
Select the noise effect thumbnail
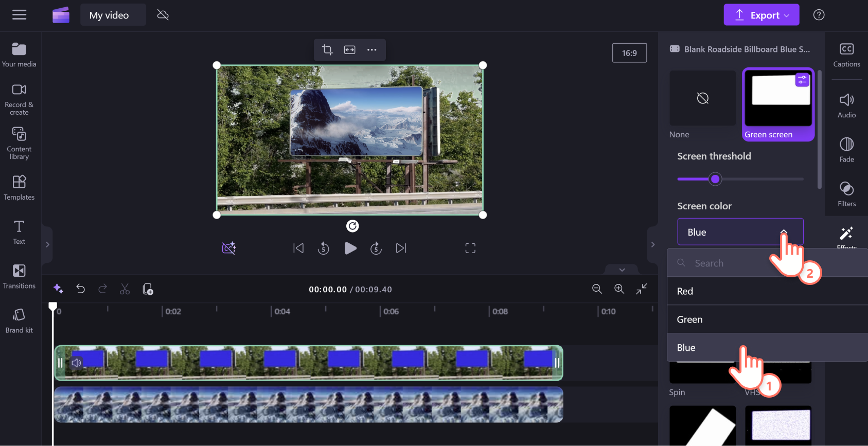[778, 426]
